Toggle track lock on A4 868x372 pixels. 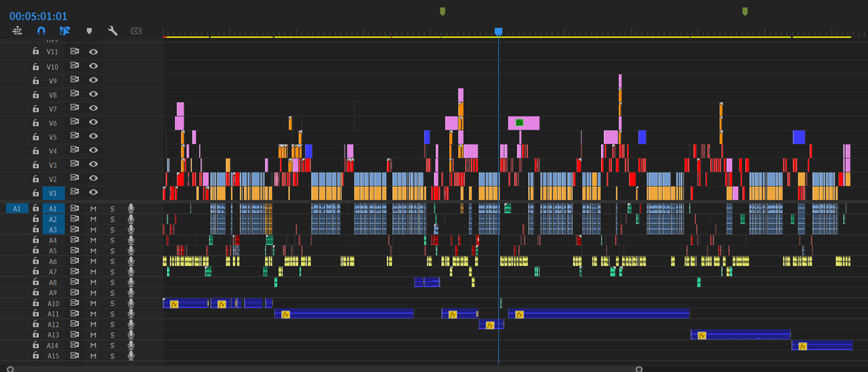35,240
